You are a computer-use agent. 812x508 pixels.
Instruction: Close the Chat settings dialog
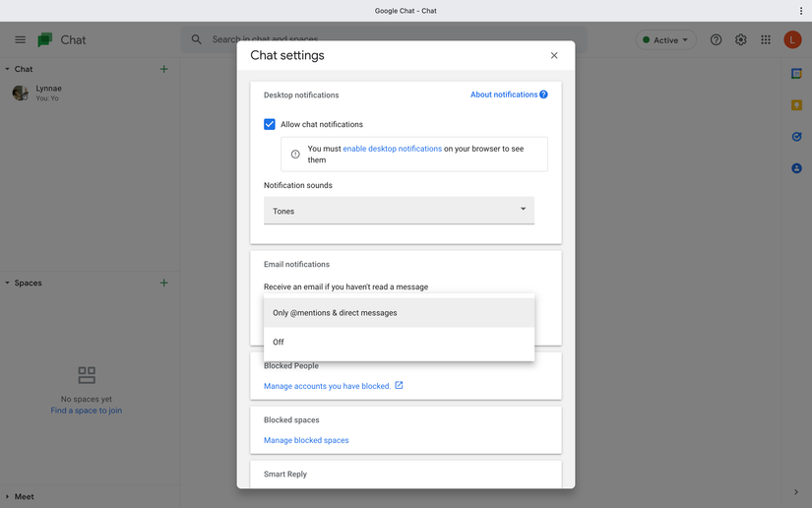click(x=554, y=55)
